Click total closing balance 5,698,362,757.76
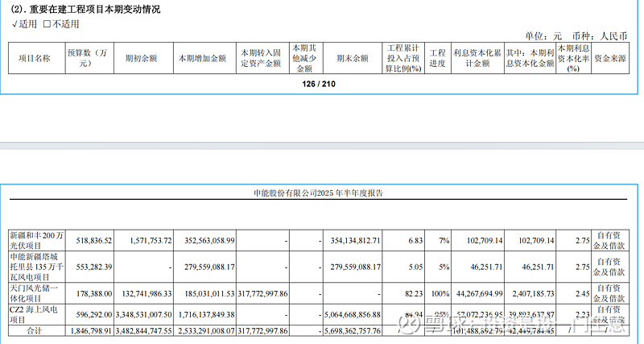Viewport: 644px width, 344px height. [353, 330]
